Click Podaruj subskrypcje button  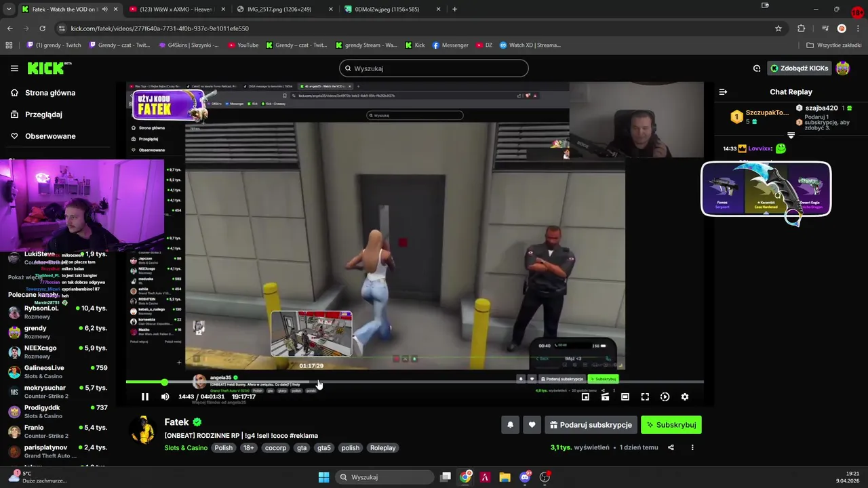click(x=591, y=425)
